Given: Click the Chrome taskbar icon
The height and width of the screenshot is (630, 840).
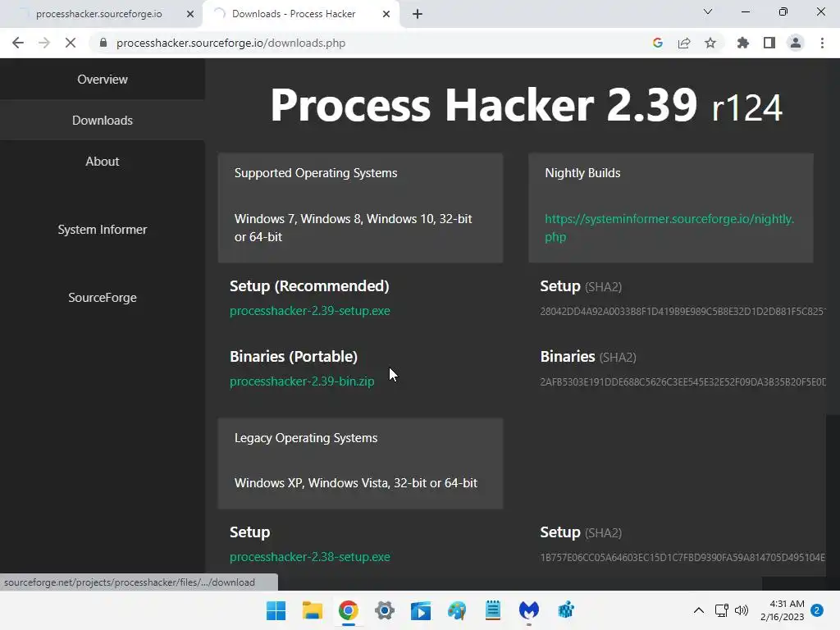Looking at the screenshot, I should [x=348, y=610].
